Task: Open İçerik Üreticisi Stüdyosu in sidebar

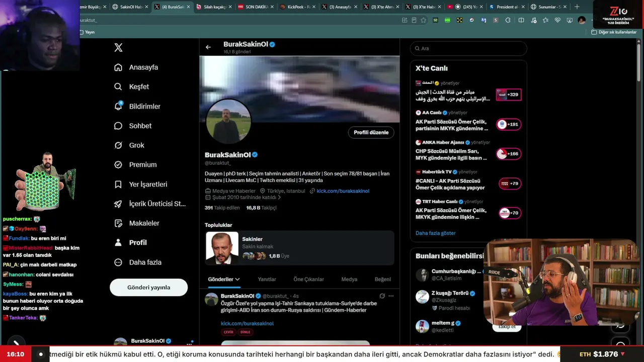Action: [150, 204]
